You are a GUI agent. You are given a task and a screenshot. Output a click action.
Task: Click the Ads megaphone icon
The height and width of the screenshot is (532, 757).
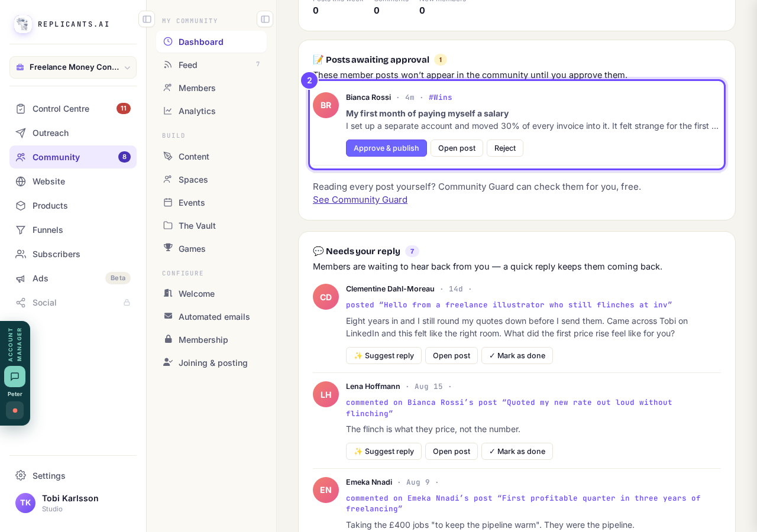pyautogui.click(x=21, y=278)
